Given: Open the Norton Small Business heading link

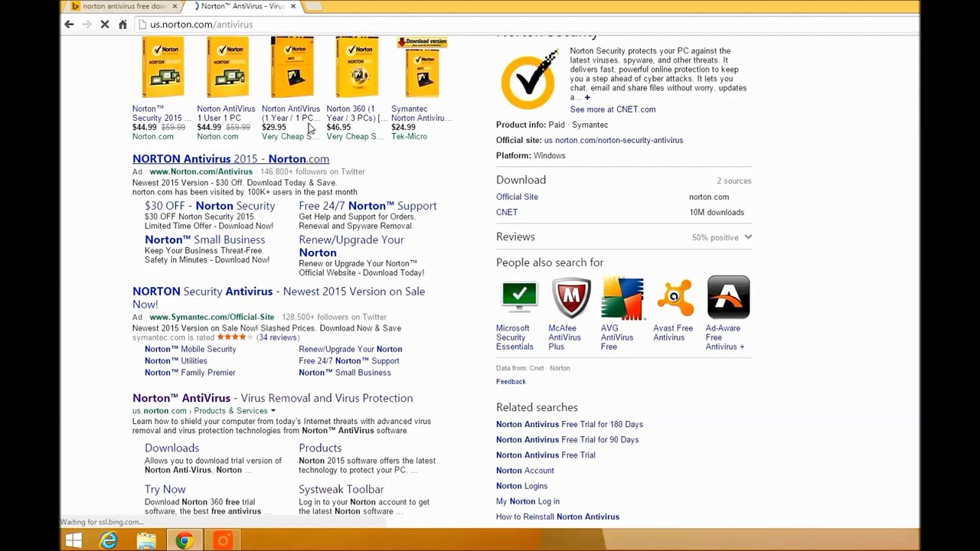Looking at the screenshot, I should (x=204, y=240).
